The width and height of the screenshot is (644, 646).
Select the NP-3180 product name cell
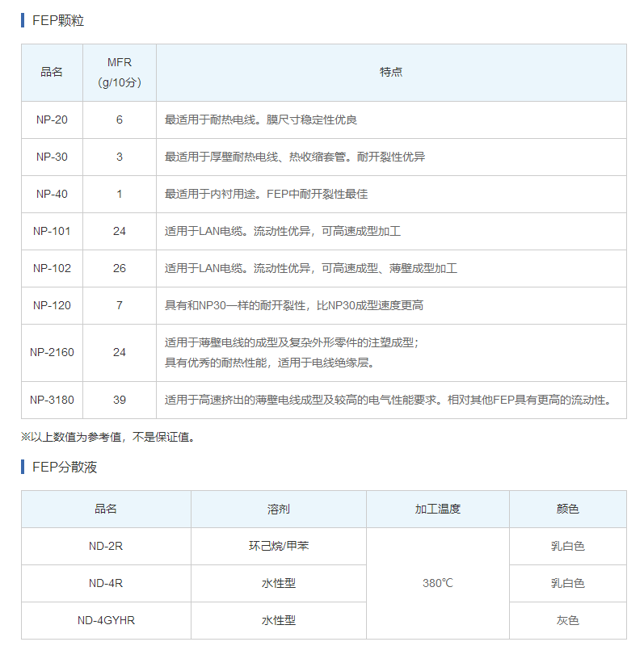click(x=52, y=400)
